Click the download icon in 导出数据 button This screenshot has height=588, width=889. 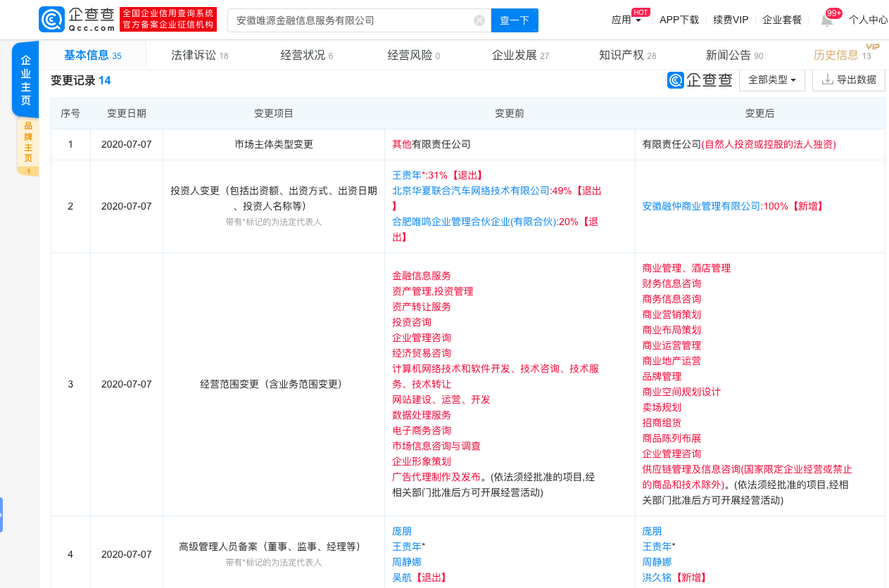coord(828,79)
